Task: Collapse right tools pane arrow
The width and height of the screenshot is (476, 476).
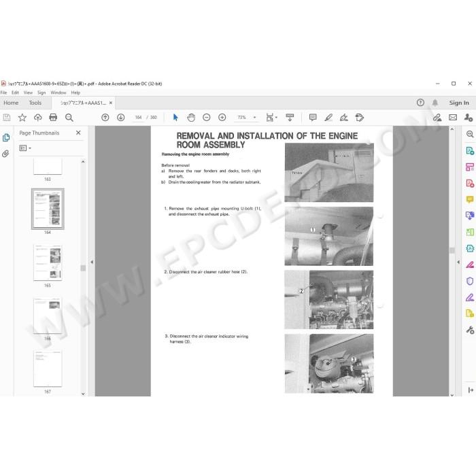Action: pos(458,262)
